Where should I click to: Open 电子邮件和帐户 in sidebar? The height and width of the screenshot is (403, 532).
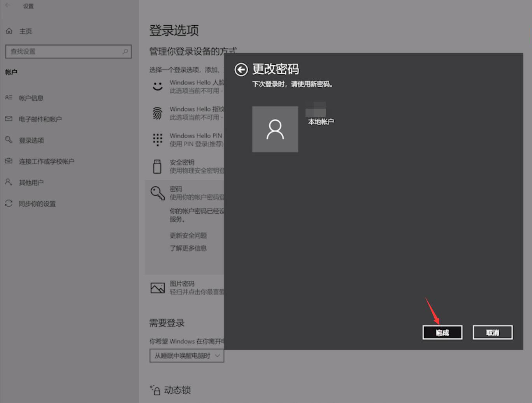tap(40, 119)
